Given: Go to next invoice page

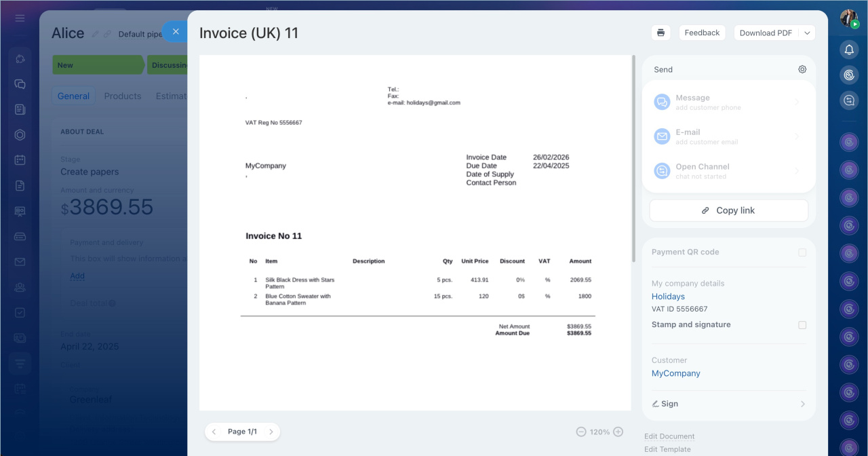Looking at the screenshot, I should [271, 432].
